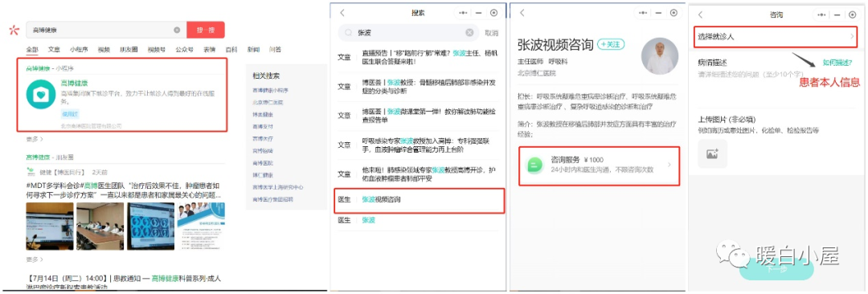Open the doctor 张波 profile photo
This screenshot has width=868, height=294.
[x=660, y=56]
